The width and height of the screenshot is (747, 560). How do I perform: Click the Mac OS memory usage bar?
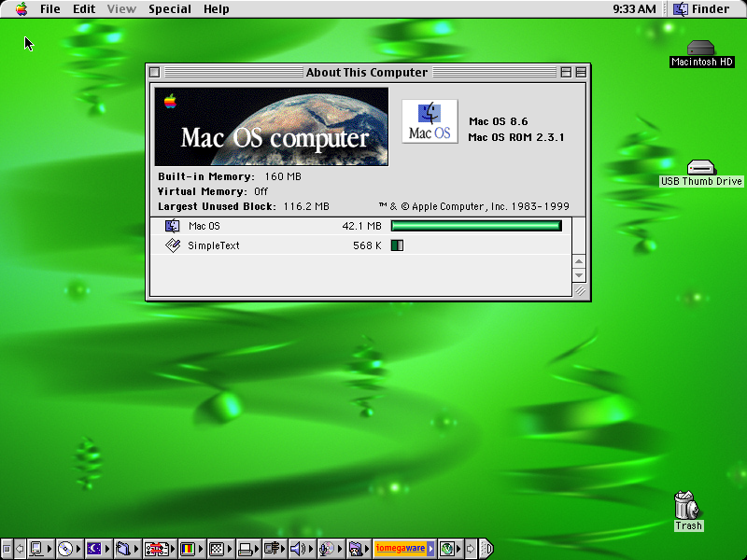(x=476, y=226)
